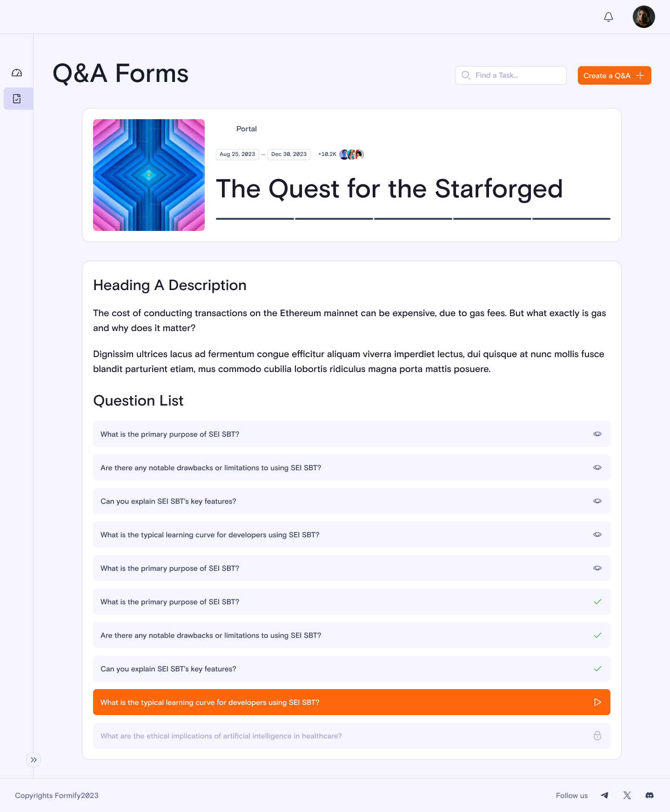Select the Portal label
670x812 pixels.
pos(247,129)
